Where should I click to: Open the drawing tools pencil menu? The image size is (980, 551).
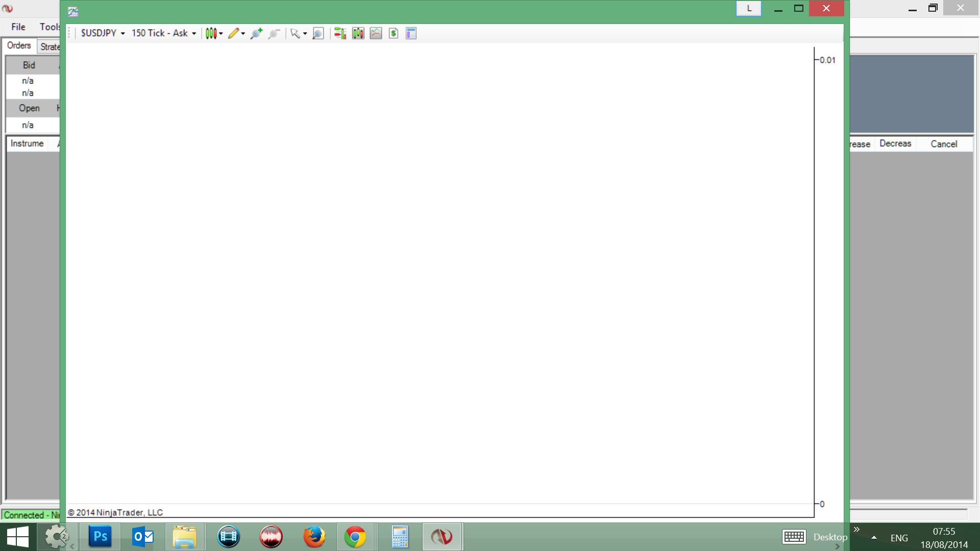coord(236,34)
